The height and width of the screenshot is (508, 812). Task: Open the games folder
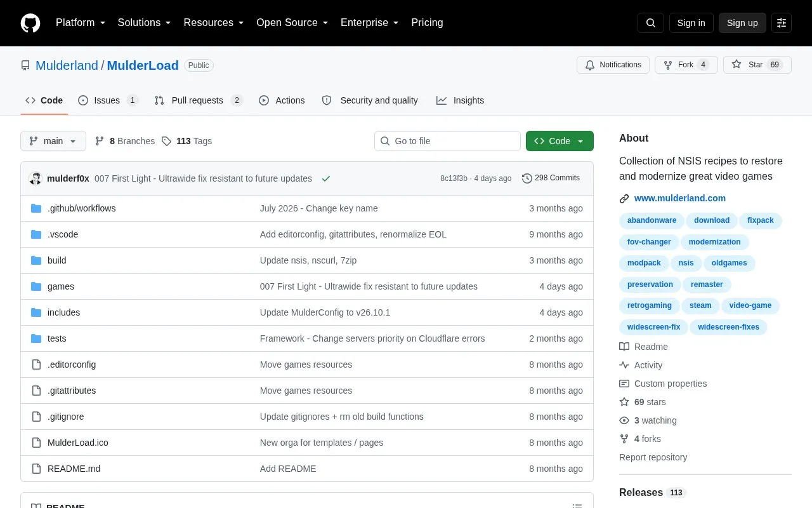tap(61, 286)
